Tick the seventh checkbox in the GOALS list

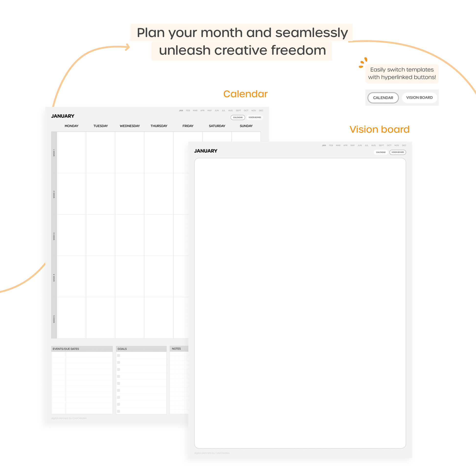118,397
